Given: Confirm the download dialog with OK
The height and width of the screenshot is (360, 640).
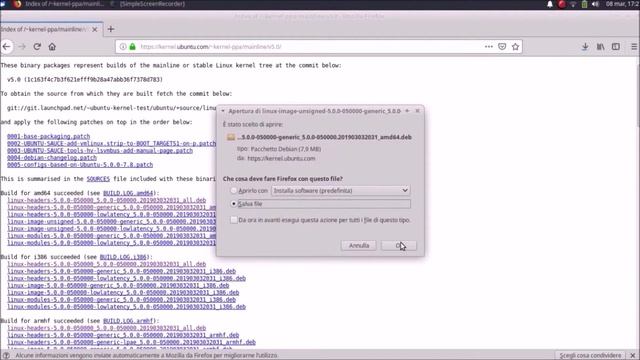Looking at the screenshot, I should click(x=399, y=245).
